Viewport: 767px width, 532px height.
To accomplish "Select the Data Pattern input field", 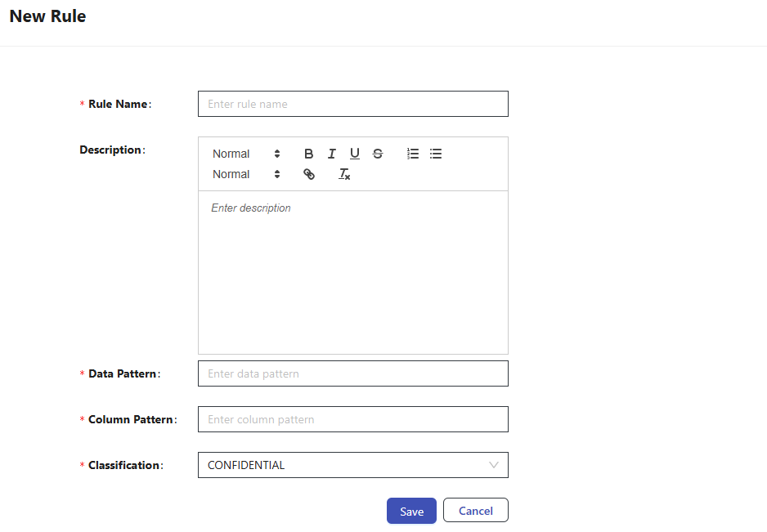I will [352, 373].
